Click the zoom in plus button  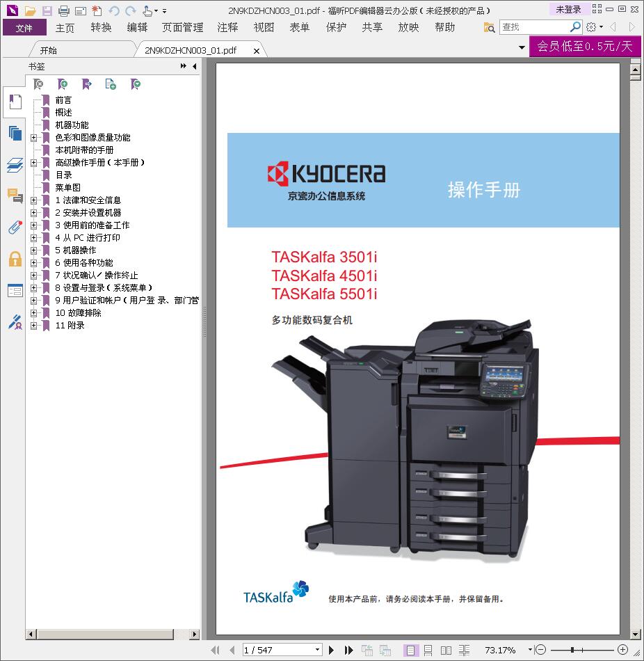pos(622,650)
